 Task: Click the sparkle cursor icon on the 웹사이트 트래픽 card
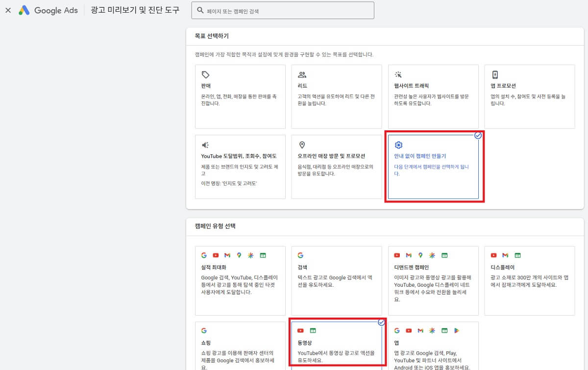398,74
